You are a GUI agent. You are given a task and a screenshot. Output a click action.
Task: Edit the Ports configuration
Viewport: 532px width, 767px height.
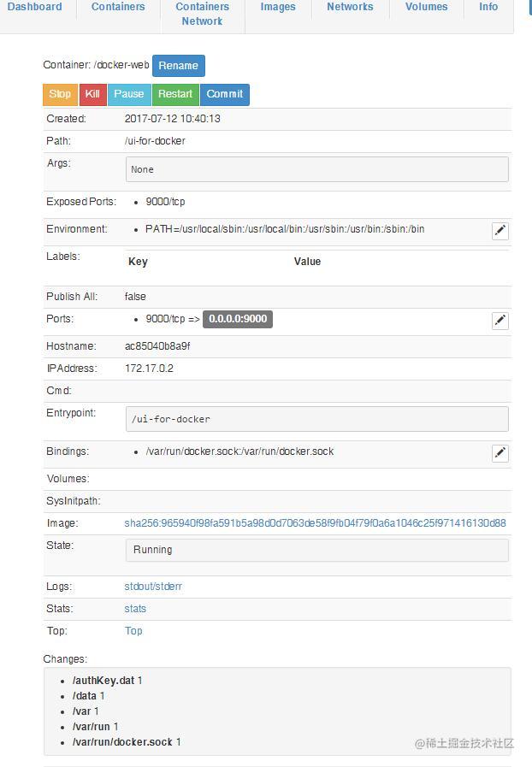coord(499,320)
